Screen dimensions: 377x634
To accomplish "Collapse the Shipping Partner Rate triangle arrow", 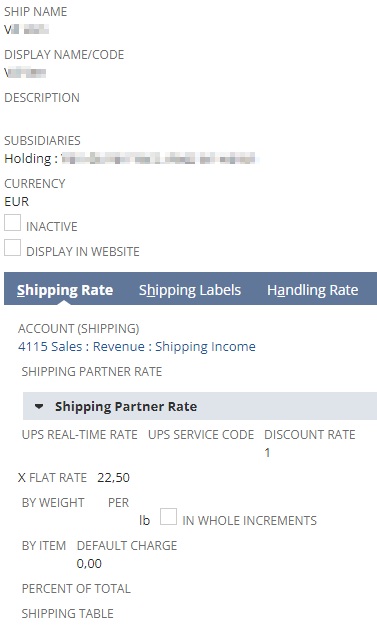I will (x=39, y=406).
